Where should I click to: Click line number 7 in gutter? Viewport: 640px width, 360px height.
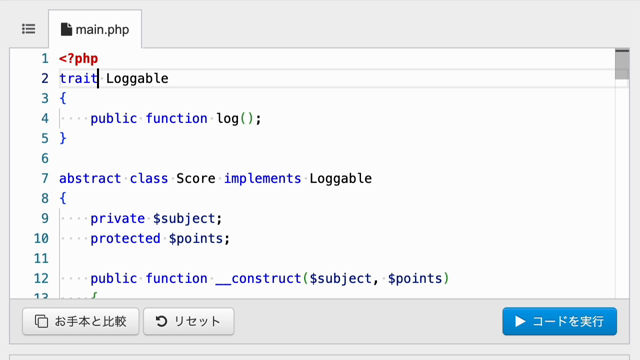click(x=44, y=178)
